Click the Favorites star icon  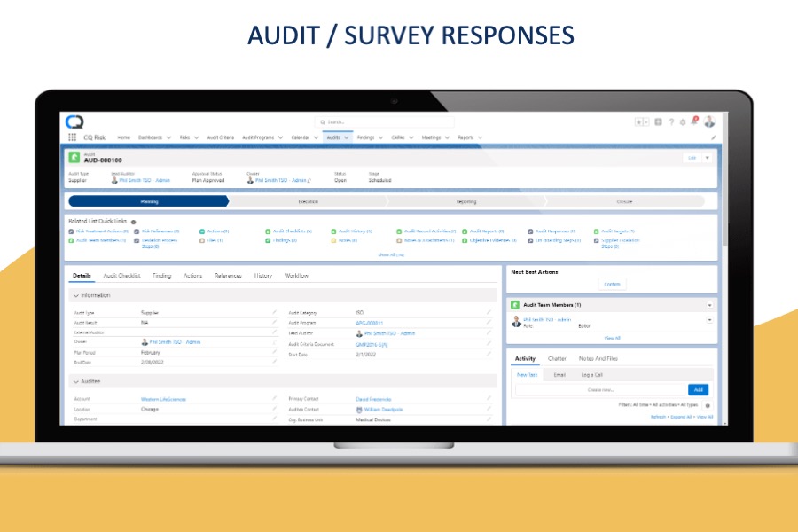tap(638, 121)
